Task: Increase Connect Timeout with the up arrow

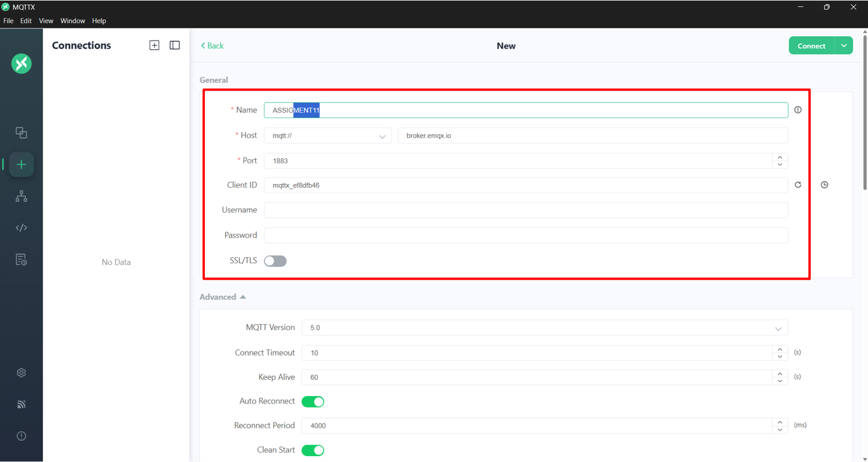Action: (x=780, y=349)
